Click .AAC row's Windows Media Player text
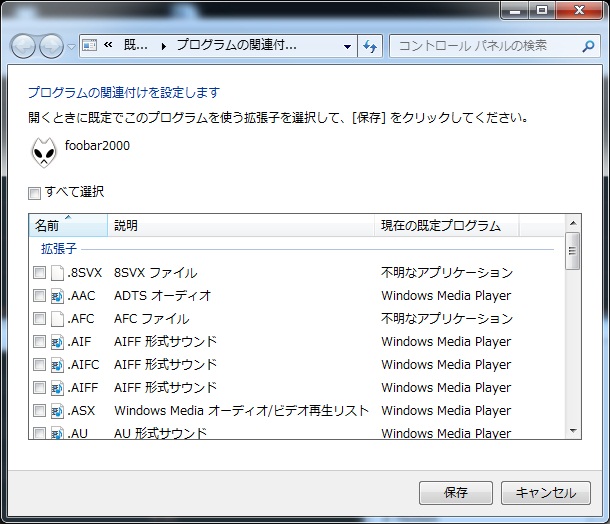 coord(446,296)
